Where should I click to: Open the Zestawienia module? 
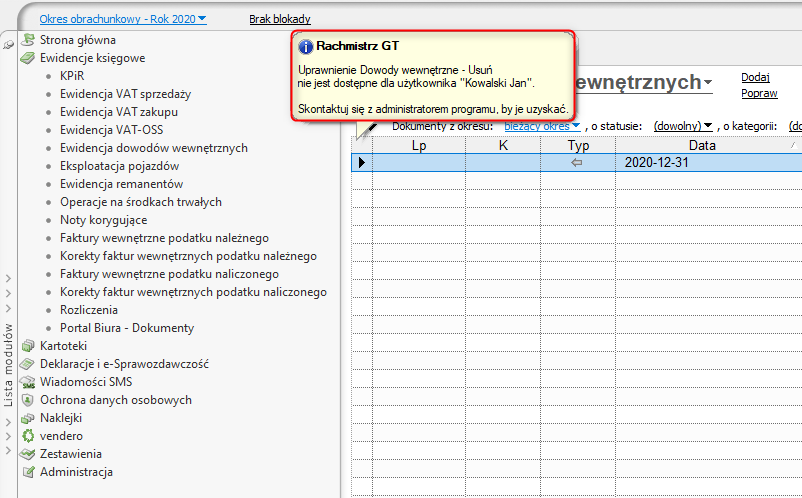click(71, 454)
